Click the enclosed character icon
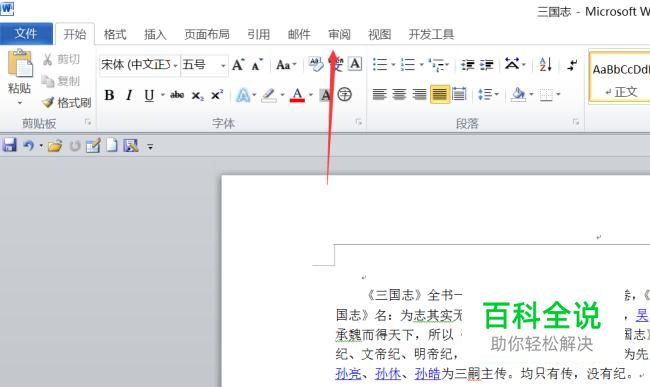Screen dimensions: 650x387 pyautogui.click(x=344, y=95)
